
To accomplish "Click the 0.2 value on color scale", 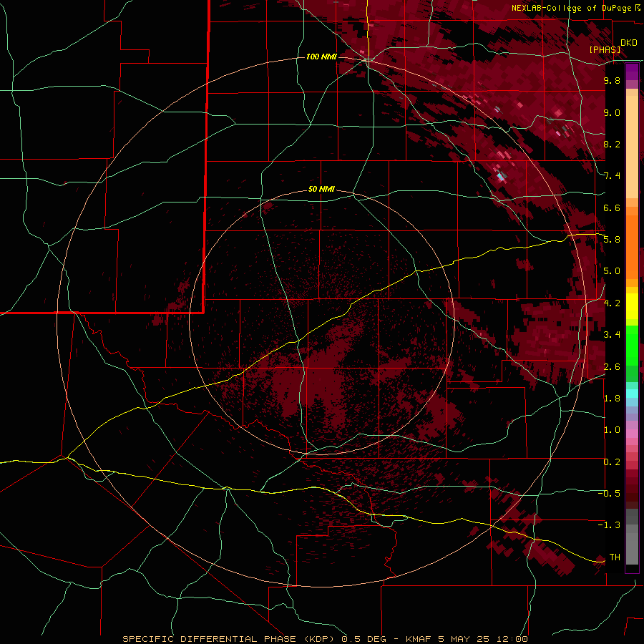I will tap(612, 462).
